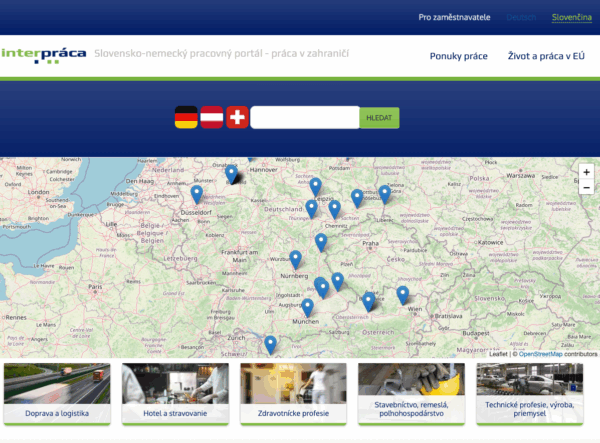
Task: Open Ponuky práce menu
Action: [458, 56]
